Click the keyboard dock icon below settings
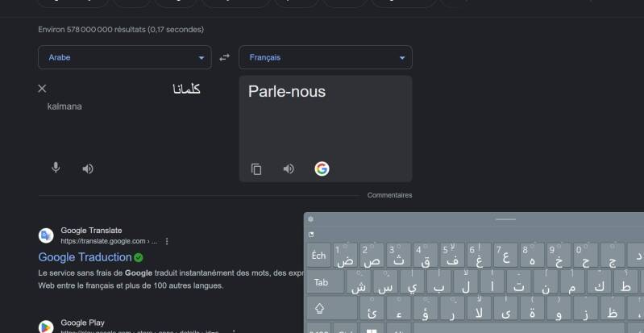Image resolution: width=644 pixels, height=333 pixels. [x=311, y=235]
